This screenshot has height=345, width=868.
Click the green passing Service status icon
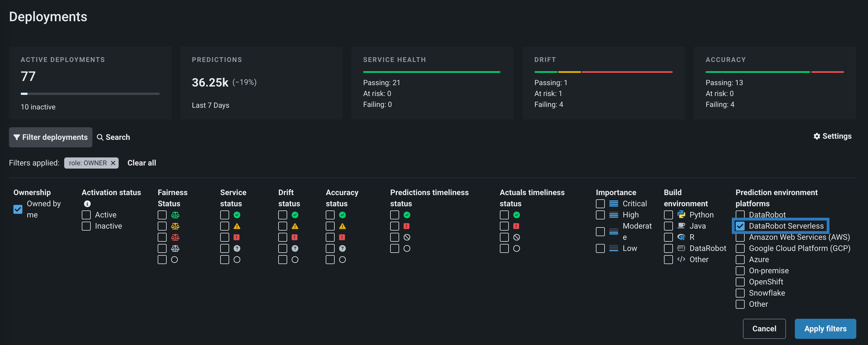pos(237,215)
